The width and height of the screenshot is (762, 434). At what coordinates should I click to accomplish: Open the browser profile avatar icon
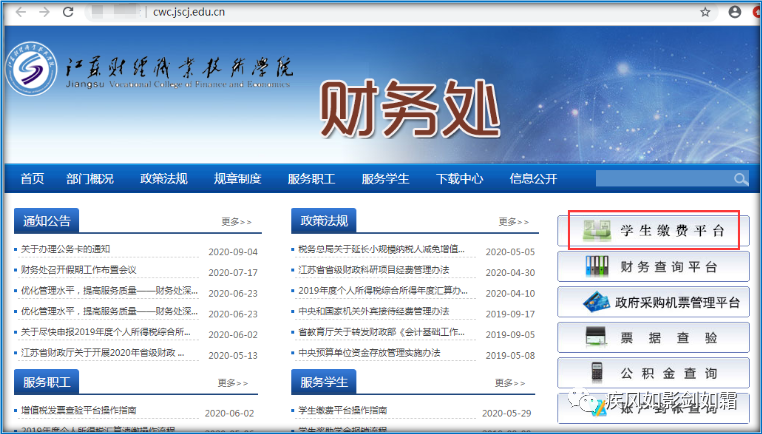click(x=735, y=12)
